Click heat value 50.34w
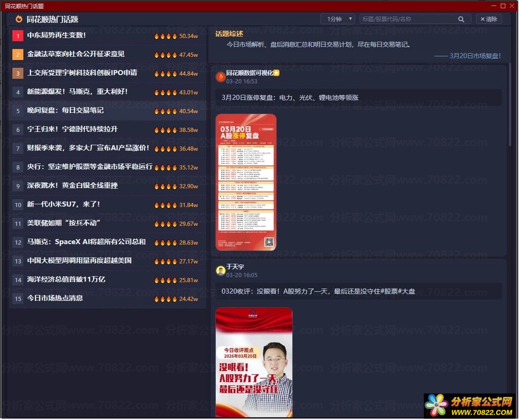This screenshot has height=420, width=520. 189,36
